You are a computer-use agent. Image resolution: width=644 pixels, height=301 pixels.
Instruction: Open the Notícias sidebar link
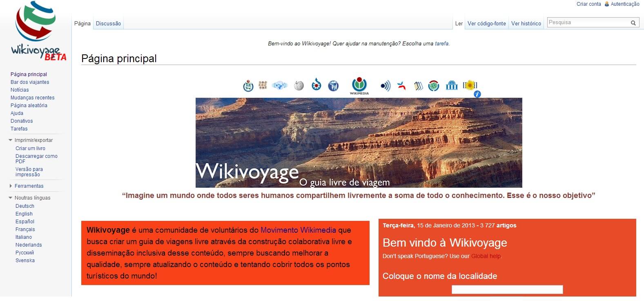coord(20,90)
